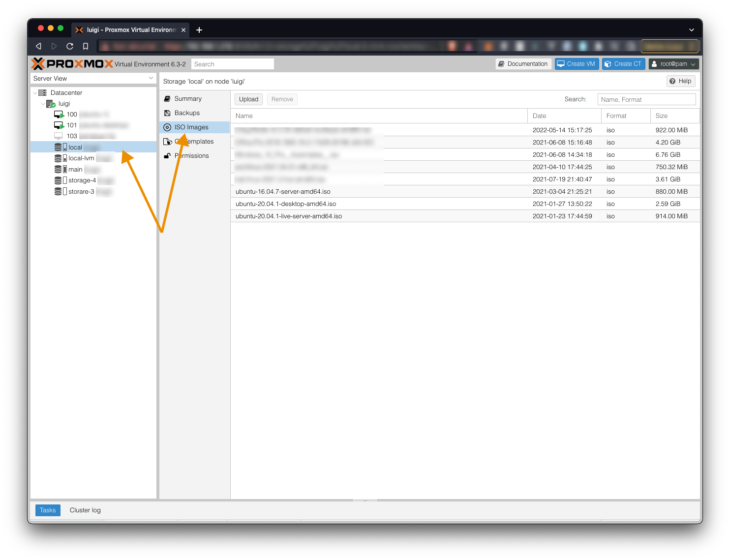Click the 4.20 GiB size cell
Image resolution: width=730 pixels, height=560 pixels.
[668, 143]
